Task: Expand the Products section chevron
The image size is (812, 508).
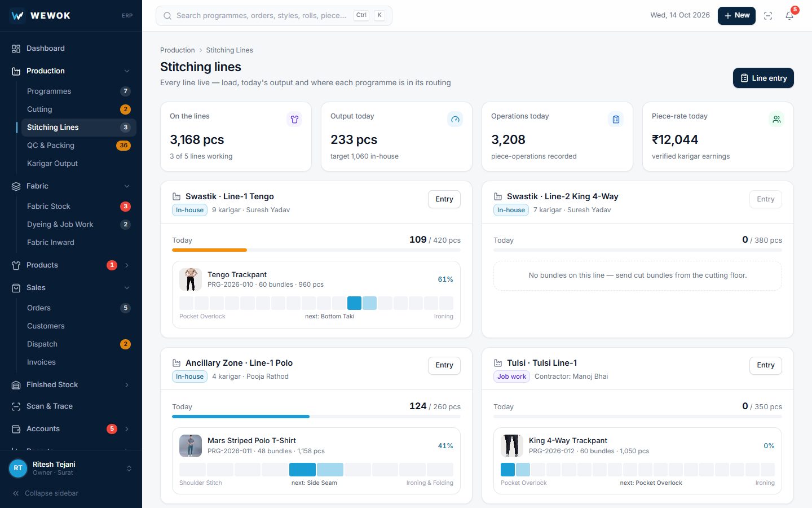Action: (127, 265)
